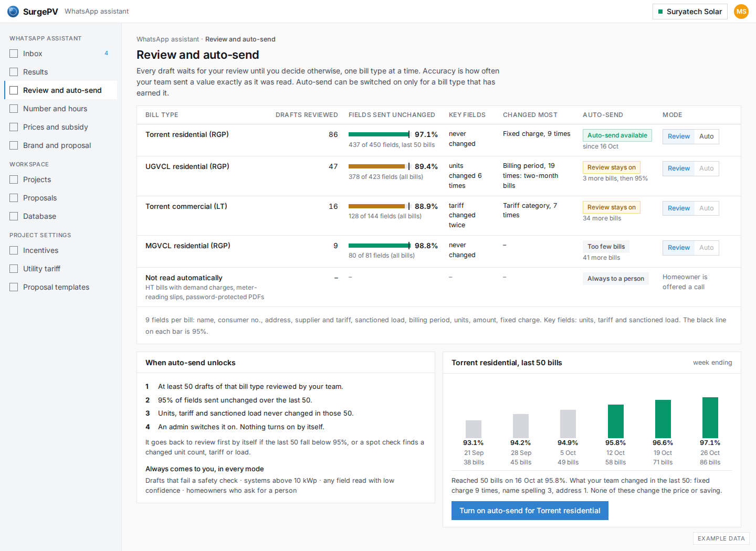
Task: Click "Review stays on" badge in UGVCL row
Action: point(612,167)
